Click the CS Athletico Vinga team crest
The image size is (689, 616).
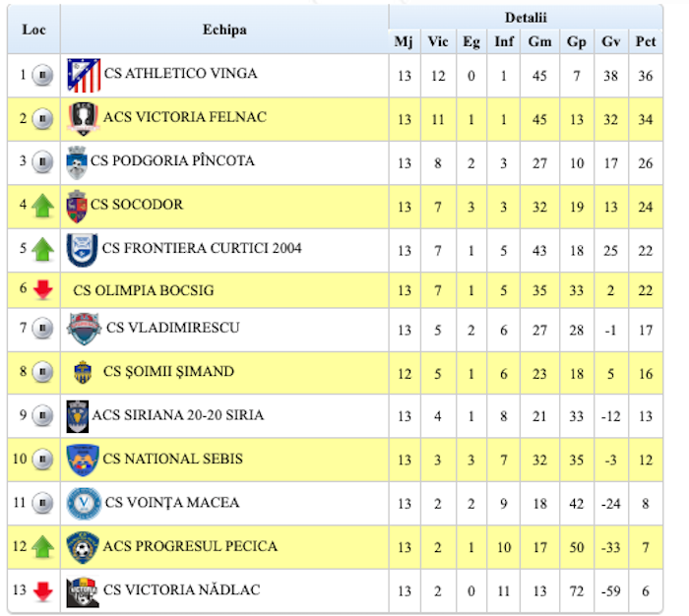pos(84,75)
